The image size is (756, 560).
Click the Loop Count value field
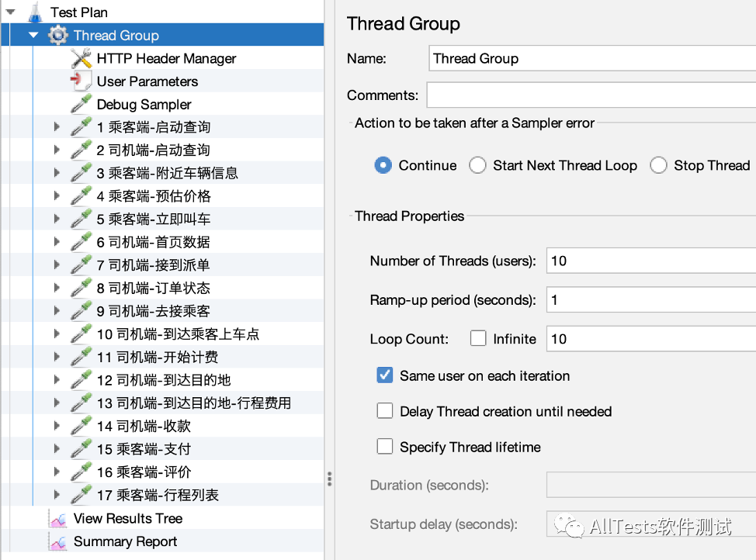(651, 339)
